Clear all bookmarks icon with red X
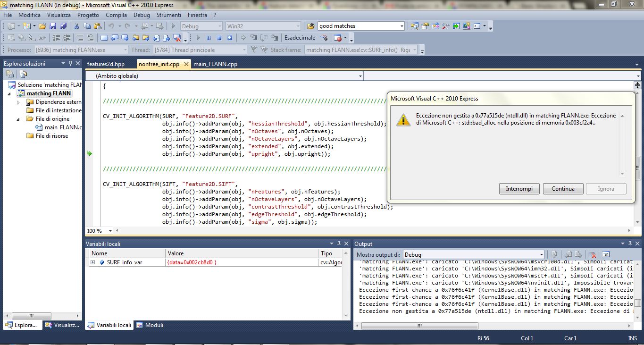This screenshot has width=644, height=345. coord(177,38)
